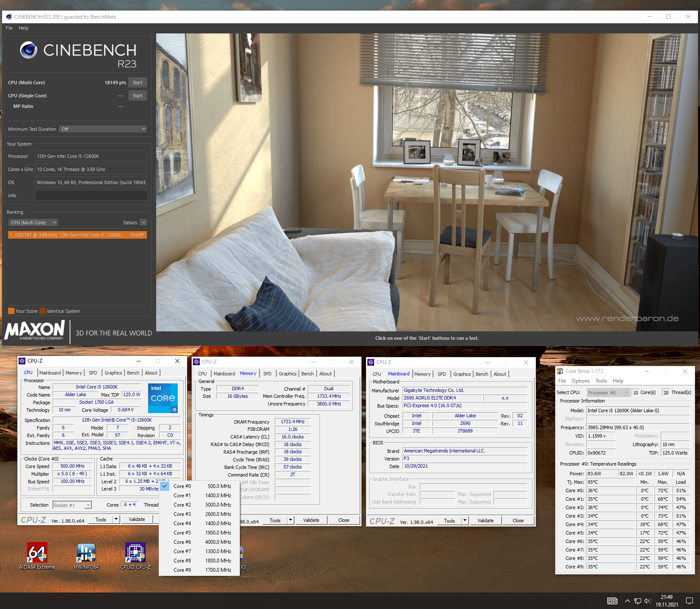
Task: Click Validate in the CPU-Z CPU window
Action: point(137,519)
